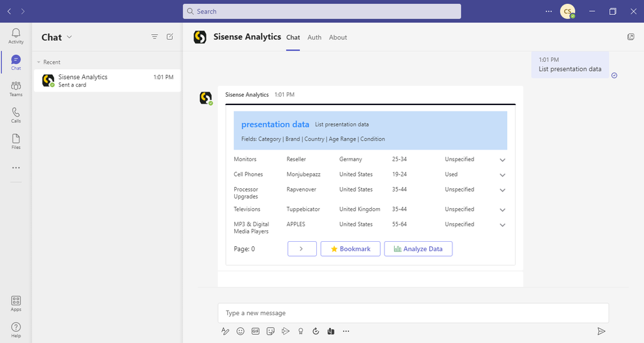This screenshot has width=644, height=343.
Task: Click the send message arrow
Action: (601, 331)
